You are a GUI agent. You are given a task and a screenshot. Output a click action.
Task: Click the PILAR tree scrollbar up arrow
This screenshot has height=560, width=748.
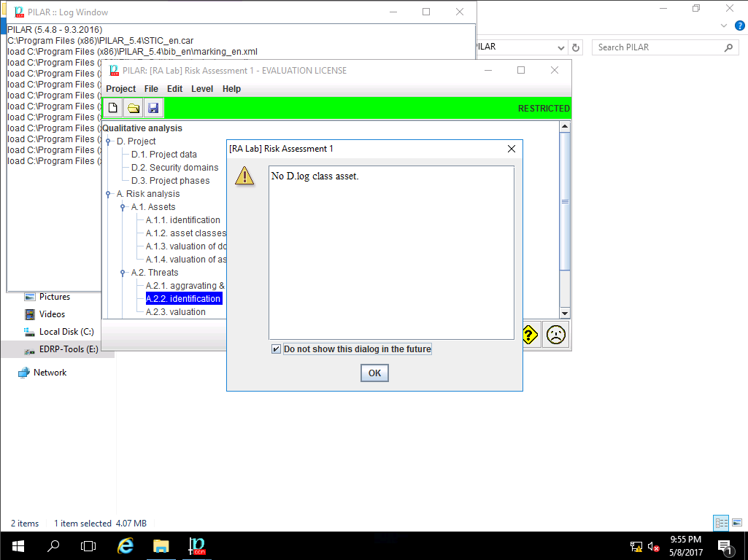click(565, 127)
